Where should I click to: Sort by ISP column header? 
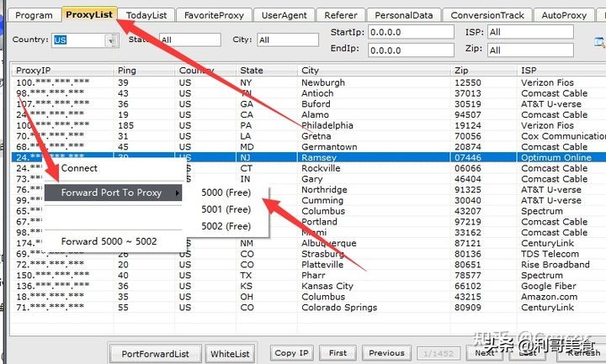point(561,71)
